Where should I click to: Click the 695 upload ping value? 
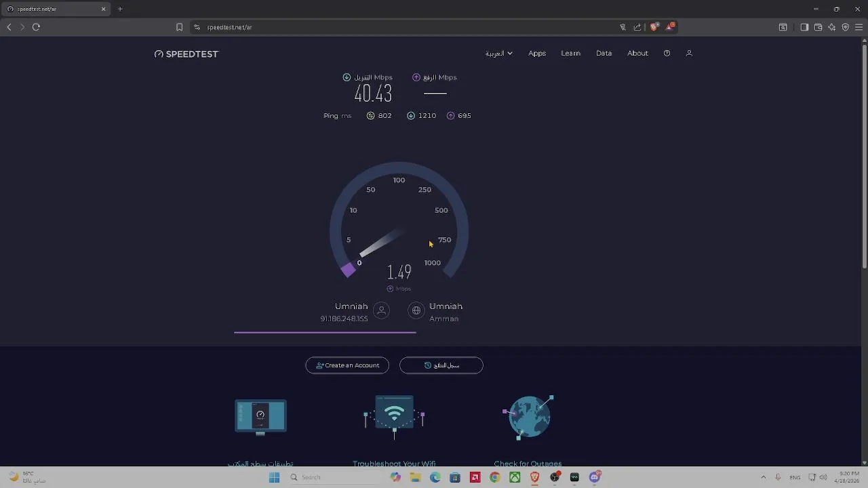click(x=464, y=116)
